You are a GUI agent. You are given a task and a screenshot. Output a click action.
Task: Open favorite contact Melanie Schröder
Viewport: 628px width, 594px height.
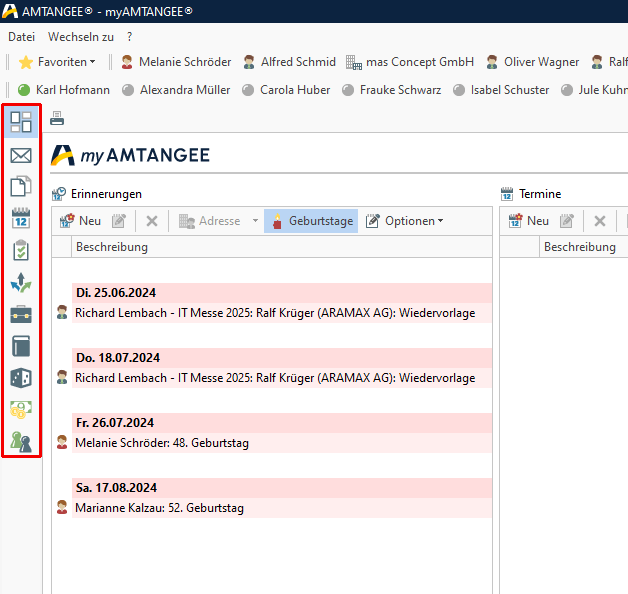(176, 62)
